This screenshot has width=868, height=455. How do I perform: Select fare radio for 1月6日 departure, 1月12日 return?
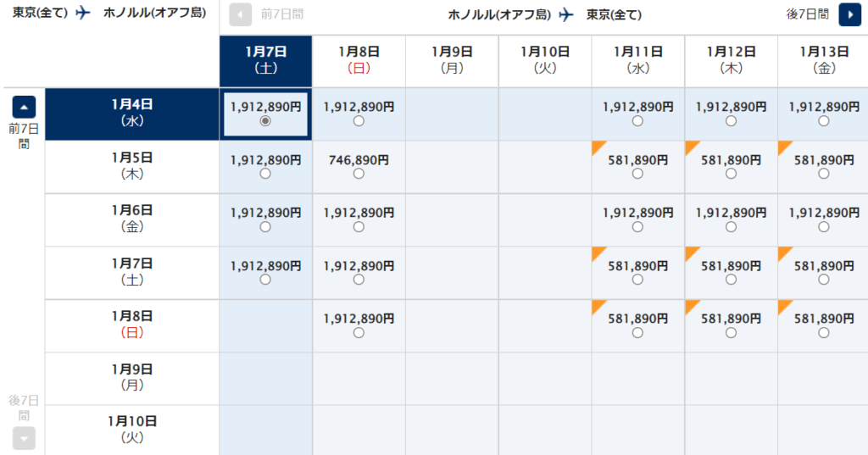(731, 227)
